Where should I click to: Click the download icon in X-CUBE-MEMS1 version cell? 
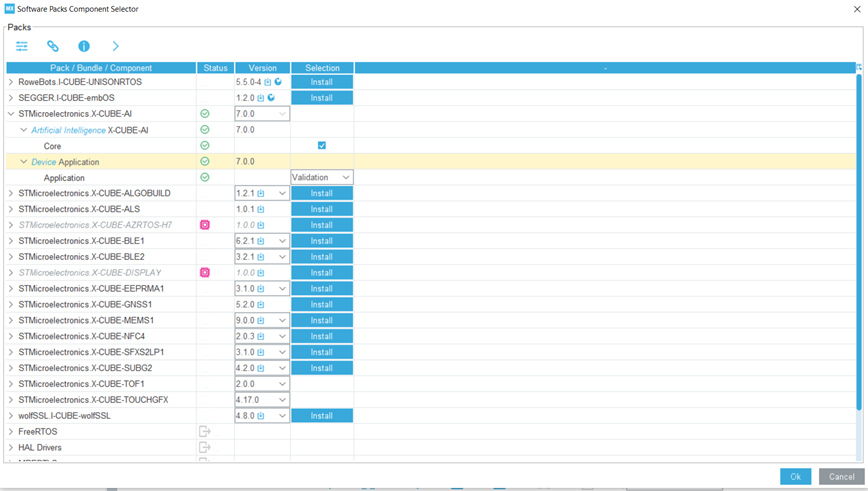pyautogui.click(x=261, y=321)
